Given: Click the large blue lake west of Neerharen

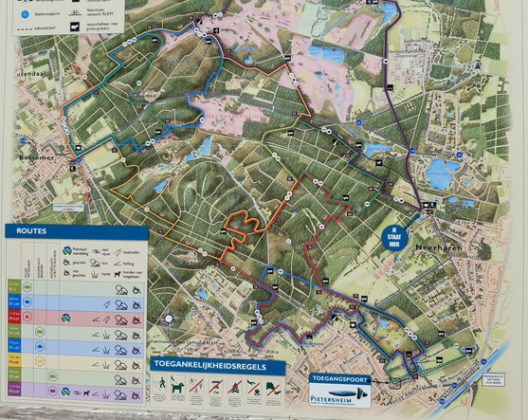Looking at the screenshot, I should point(441,173).
